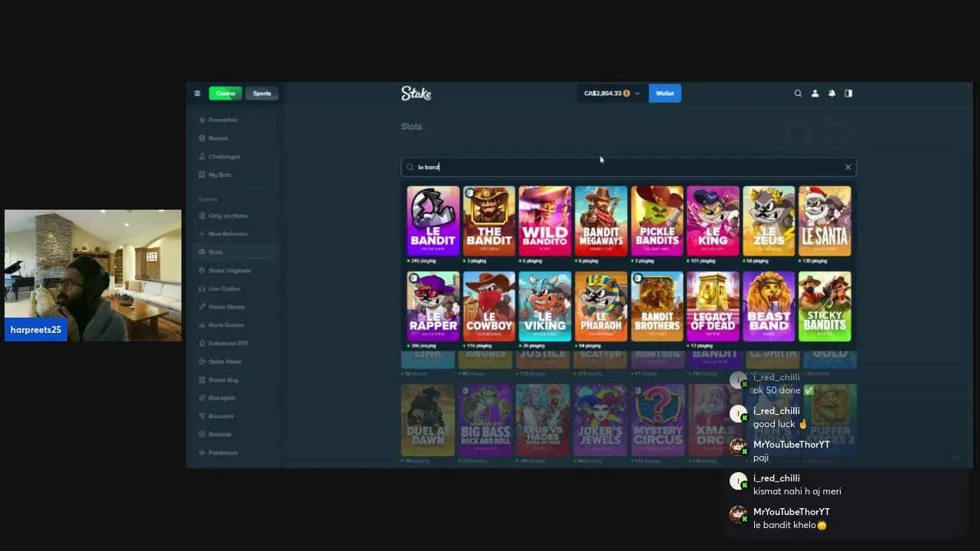Open the Le Rapper game
Image resolution: width=980 pixels, height=551 pixels.
[x=433, y=306]
